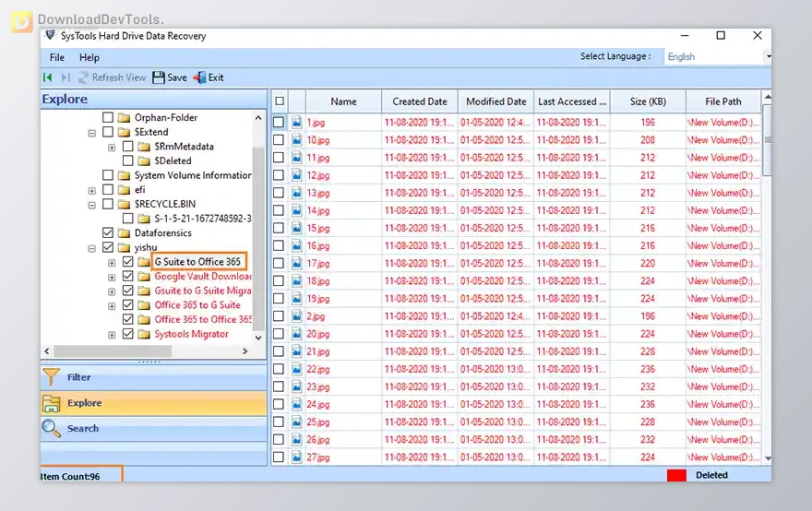This screenshot has width=812, height=511.
Task: Switch to the Explore panel tab
Action: pyautogui.click(x=154, y=403)
